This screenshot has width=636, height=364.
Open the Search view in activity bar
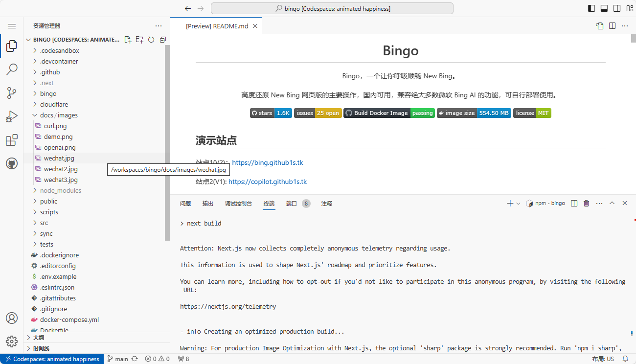coord(12,69)
